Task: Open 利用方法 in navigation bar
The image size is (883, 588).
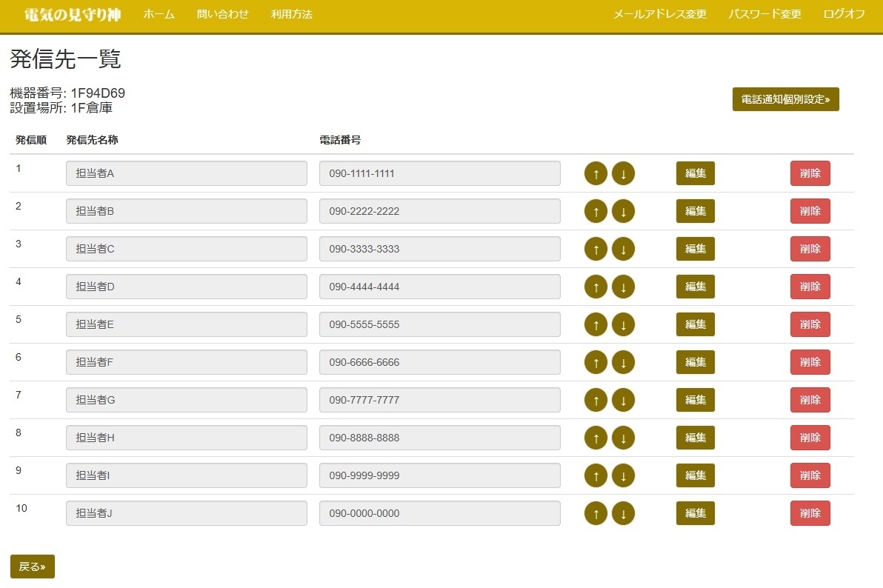Action: (x=291, y=14)
